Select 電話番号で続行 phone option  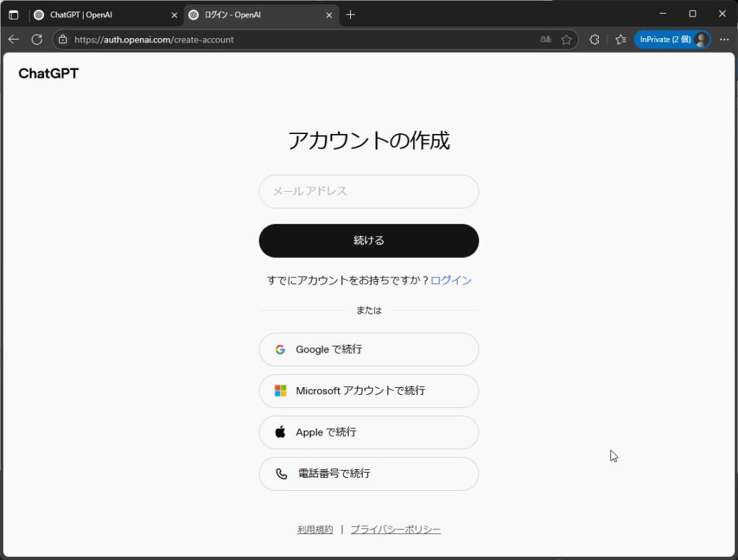(x=369, y=474)
